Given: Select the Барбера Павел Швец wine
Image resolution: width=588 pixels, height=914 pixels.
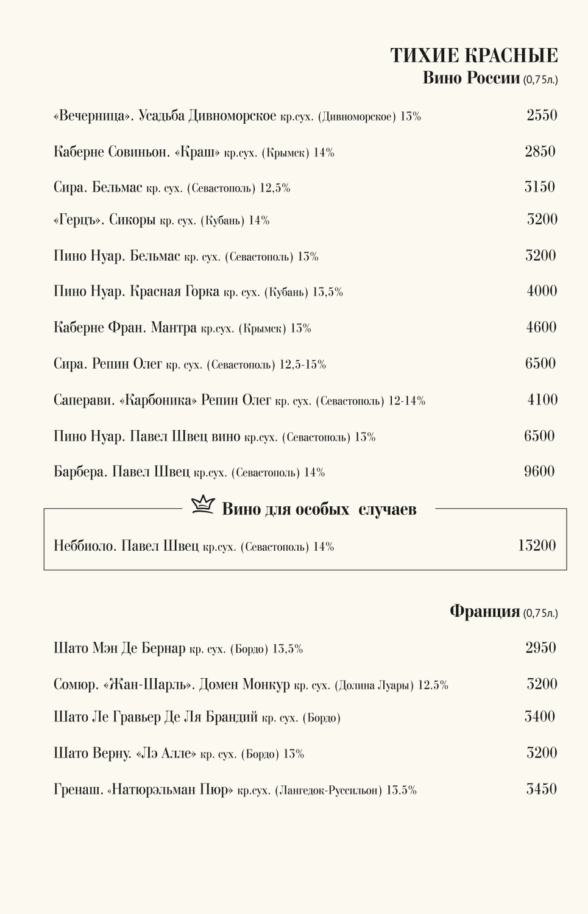Looking at the screenshot, I should click(189, 472).
